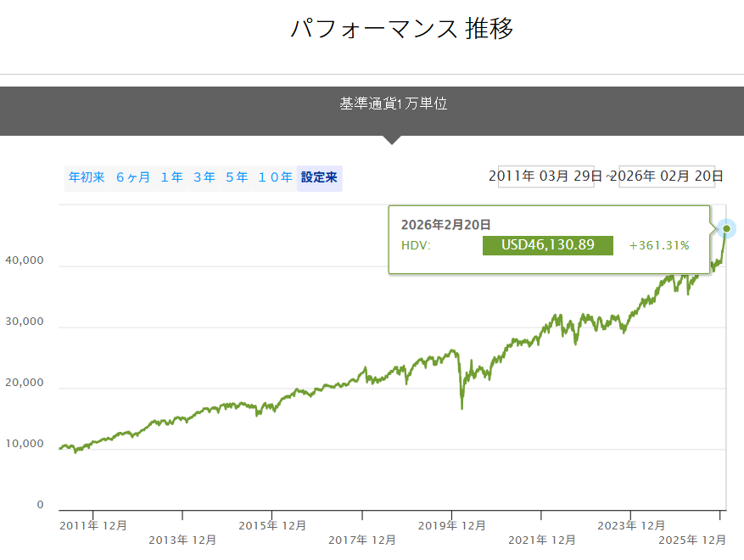The image size is (744, 560).
Task: Select the 年初来 period tab
Action: tap(87, 177)
